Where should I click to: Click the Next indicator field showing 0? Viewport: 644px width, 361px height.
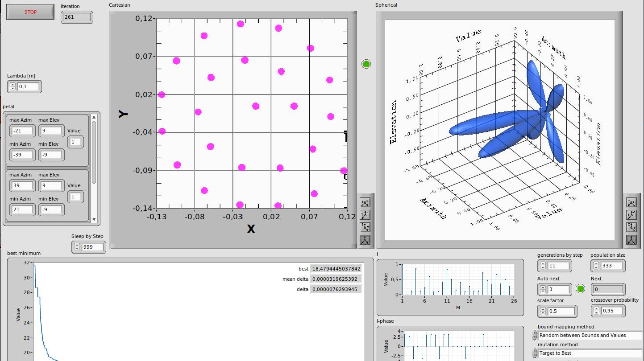[x=608, y=289]
